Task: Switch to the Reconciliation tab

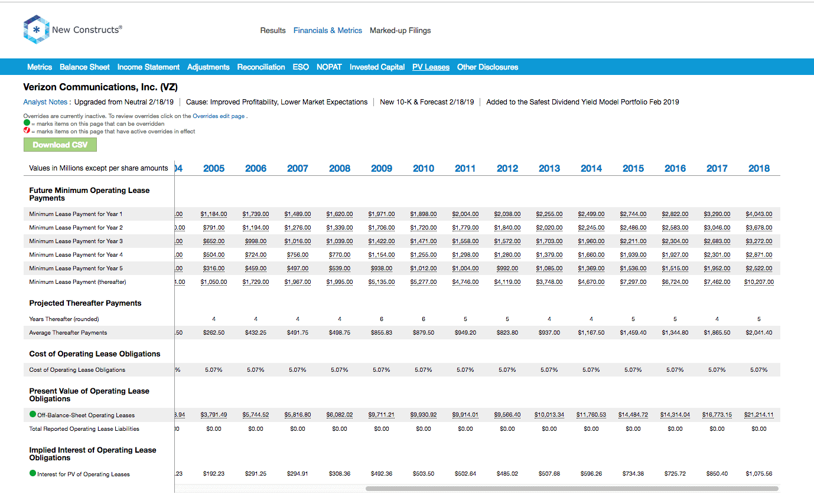Action: click(x=261, y=67)
